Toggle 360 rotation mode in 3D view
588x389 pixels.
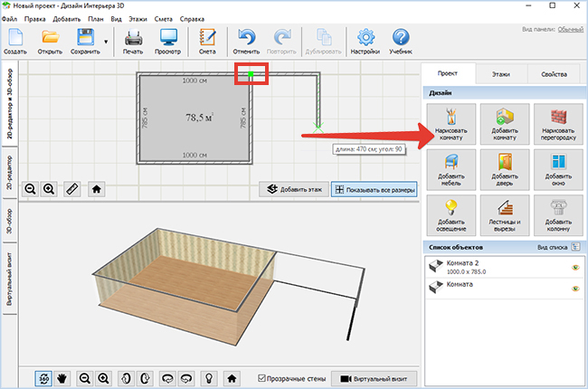(x=43, y=378)
